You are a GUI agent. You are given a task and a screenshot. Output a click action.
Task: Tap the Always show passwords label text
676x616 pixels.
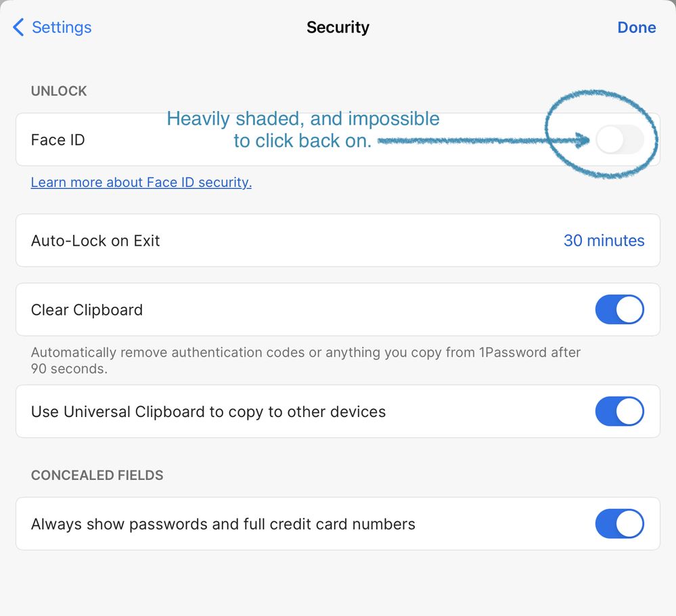(223, 524)
